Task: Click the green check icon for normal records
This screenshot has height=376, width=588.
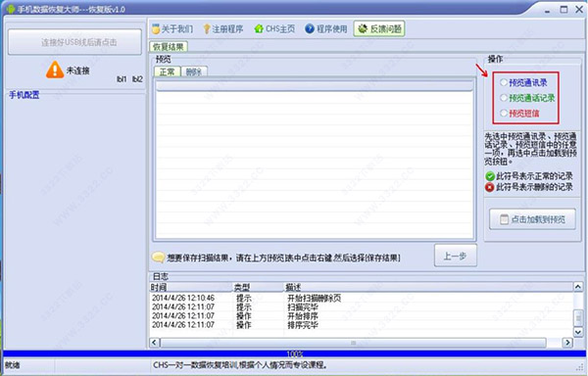Action: [x=490, y=176]
